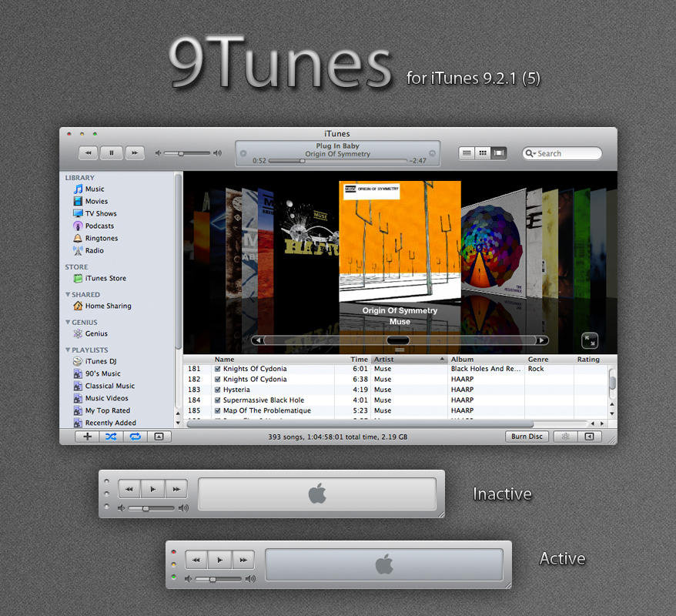Screen dimensions: 676x616
Task: Click the rewind button in main iTunes window
Action: (x=88, y=152)
